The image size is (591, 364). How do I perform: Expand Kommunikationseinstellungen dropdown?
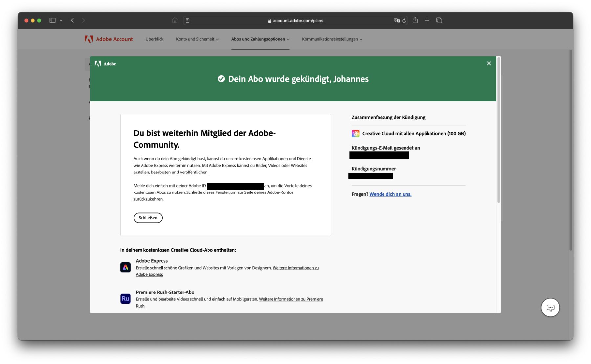pos(332,39)
